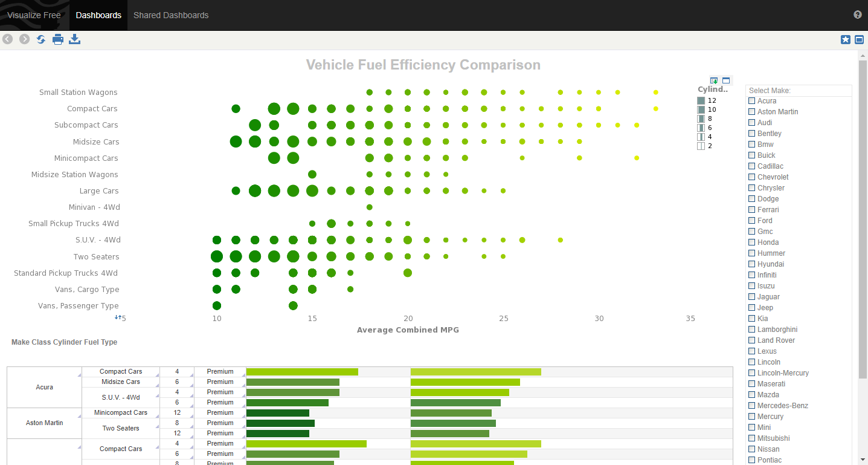Click the 12 cylinder legend swatch
Screen dimensions: 868x465
click(701, 101)
